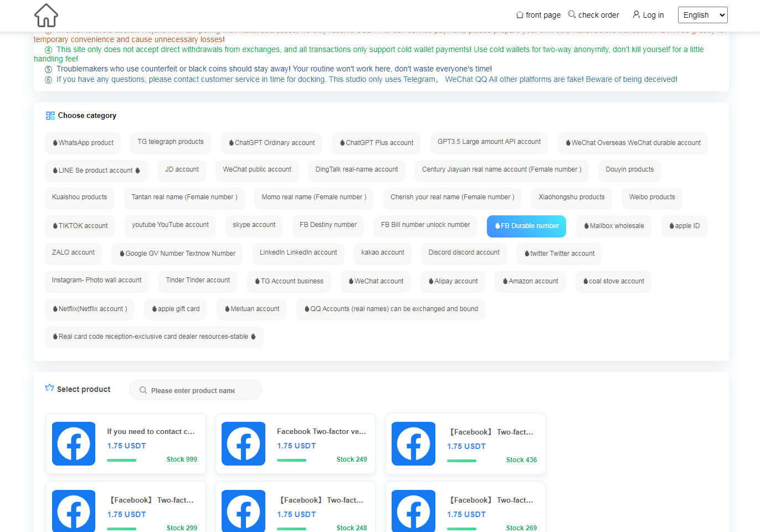Select the skype account category
This screenshot has height=532, width=760.
(254, 225)
